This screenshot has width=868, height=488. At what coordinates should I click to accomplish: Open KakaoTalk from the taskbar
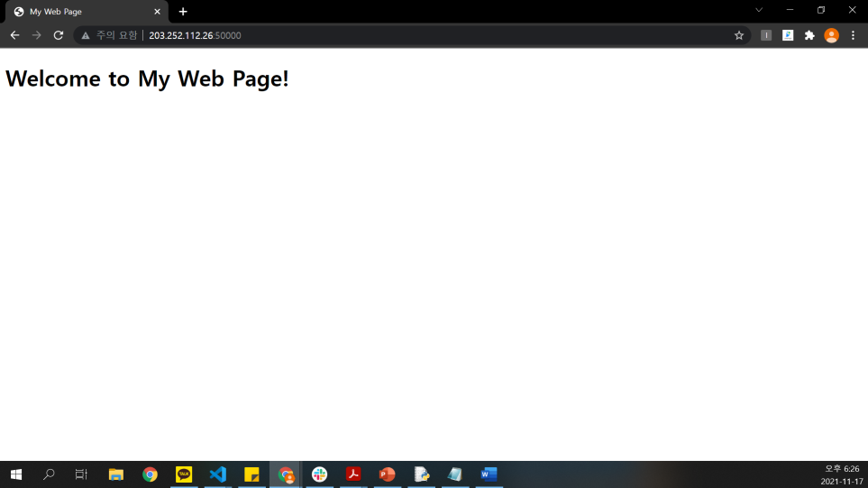coord(184,474)
